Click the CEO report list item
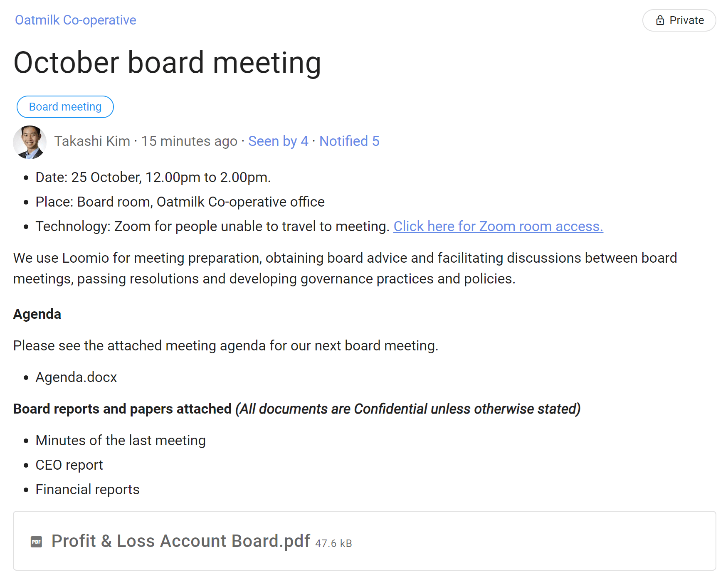The image size is (728, 579). 69,465
